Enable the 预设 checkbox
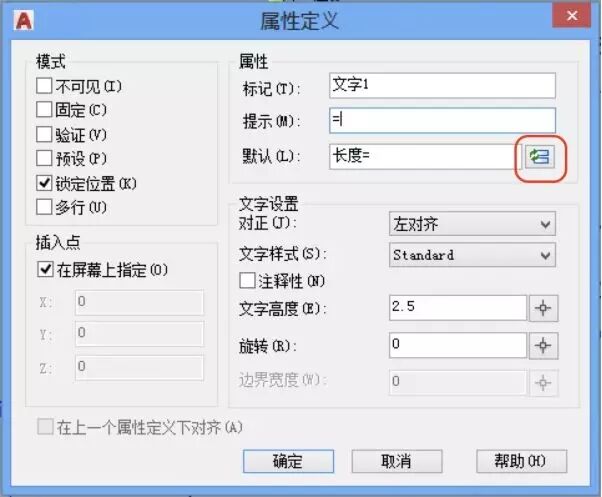Viewport: 602px width, 497px height. click(x=44, y=158)
